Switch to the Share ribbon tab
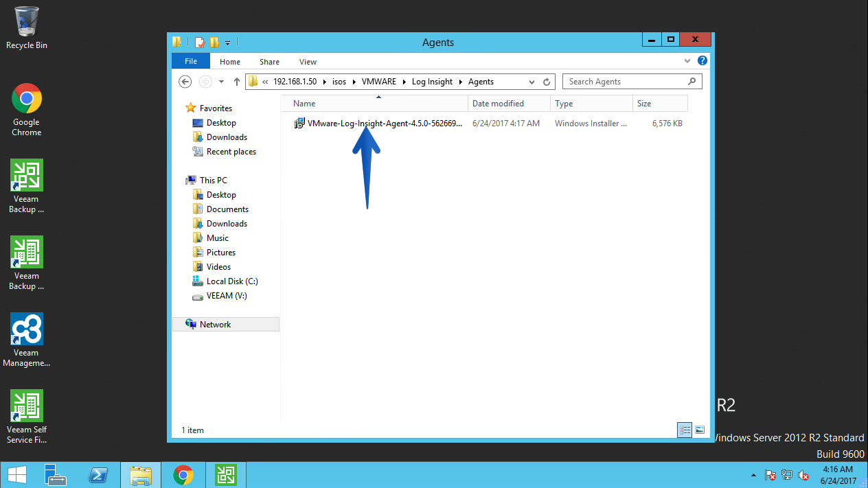 coord(269,62)
